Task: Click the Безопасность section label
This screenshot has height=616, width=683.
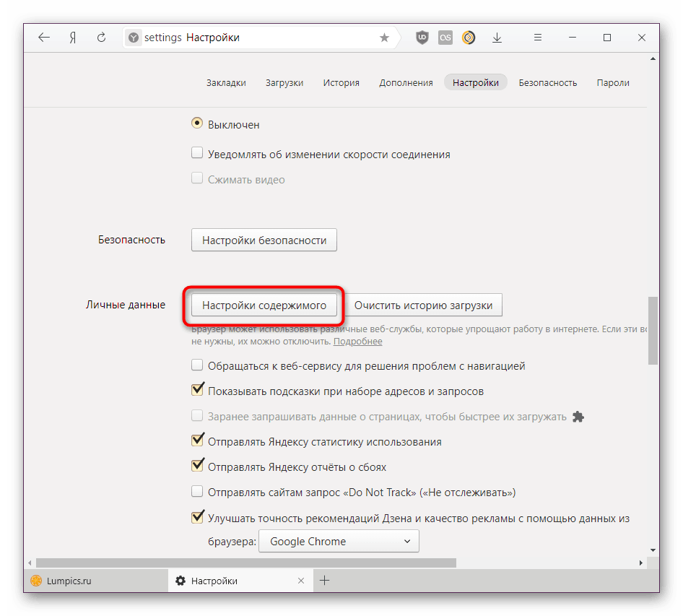Action: (131, 240)
